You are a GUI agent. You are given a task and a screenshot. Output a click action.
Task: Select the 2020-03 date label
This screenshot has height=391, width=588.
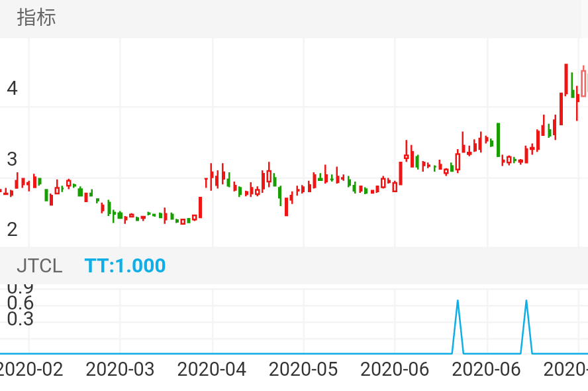tap(120, 369)
